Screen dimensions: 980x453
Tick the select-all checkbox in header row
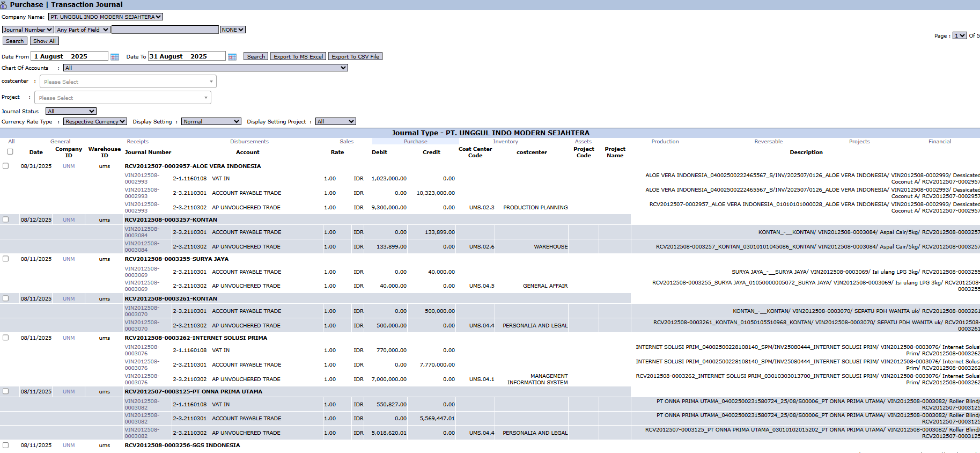10,152
